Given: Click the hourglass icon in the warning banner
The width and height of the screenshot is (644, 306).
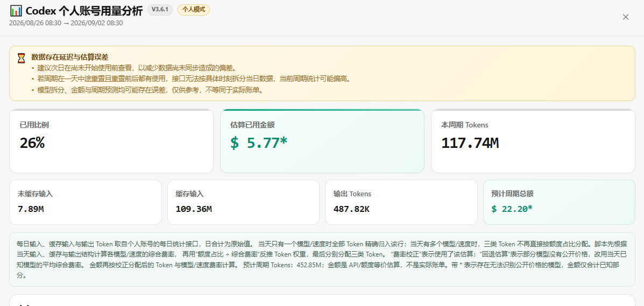Looking at the screenshot, I should (22, 58).
